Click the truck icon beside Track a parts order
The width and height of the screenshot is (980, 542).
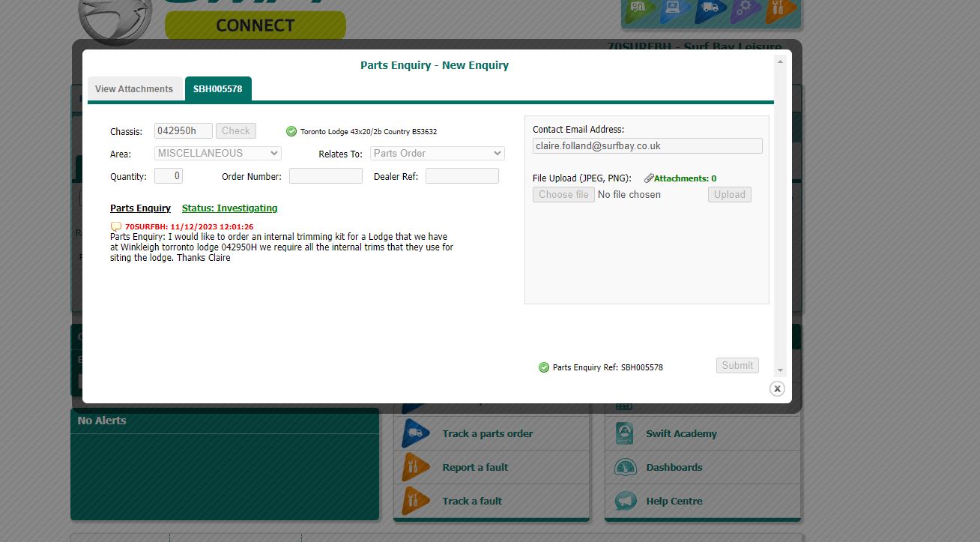coord(416,433)
